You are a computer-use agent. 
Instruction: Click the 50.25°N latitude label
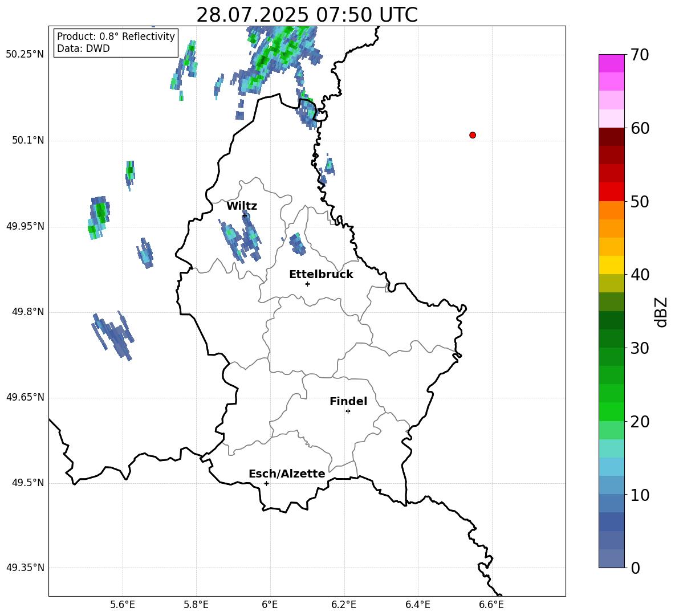pos(25,55)
